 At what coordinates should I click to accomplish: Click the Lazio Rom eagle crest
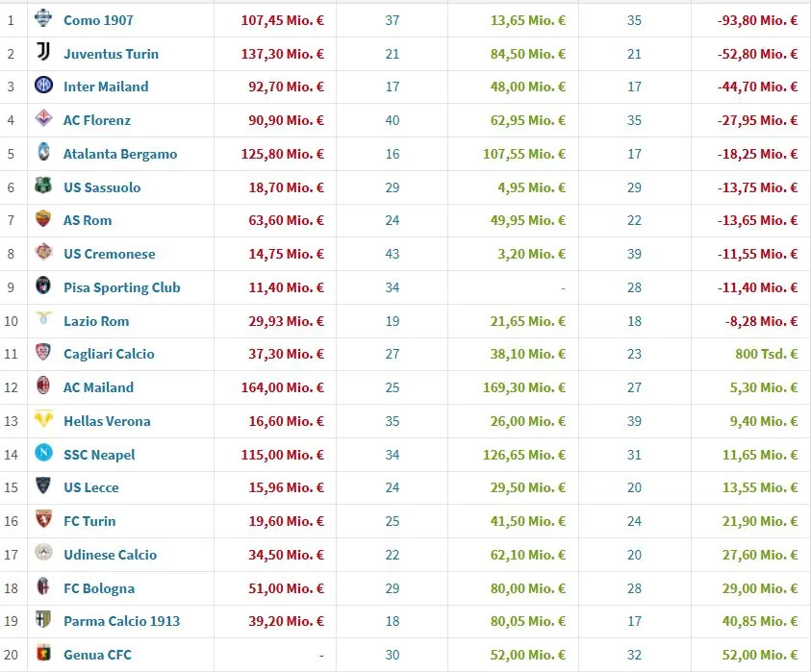(x=43, y=318)
